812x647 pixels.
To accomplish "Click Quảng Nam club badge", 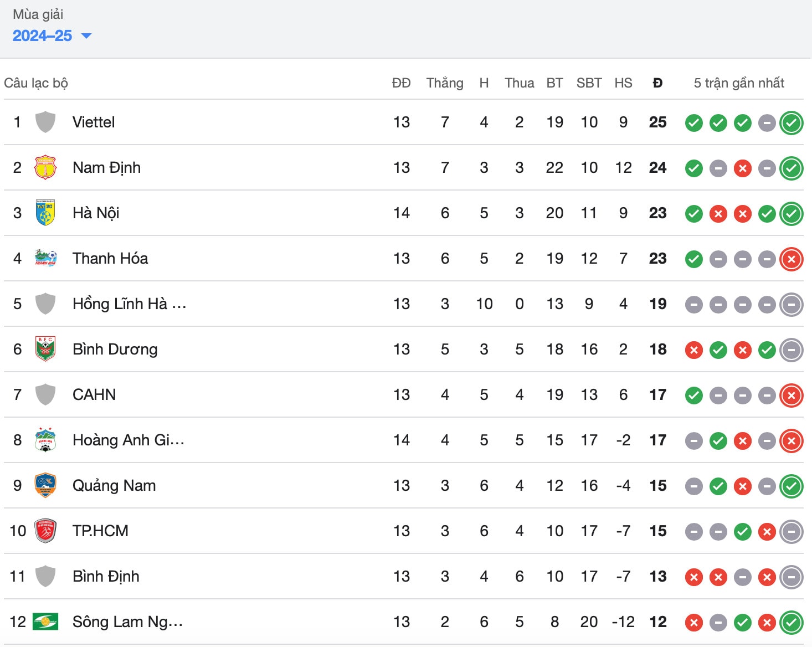I will coord(45,485).
